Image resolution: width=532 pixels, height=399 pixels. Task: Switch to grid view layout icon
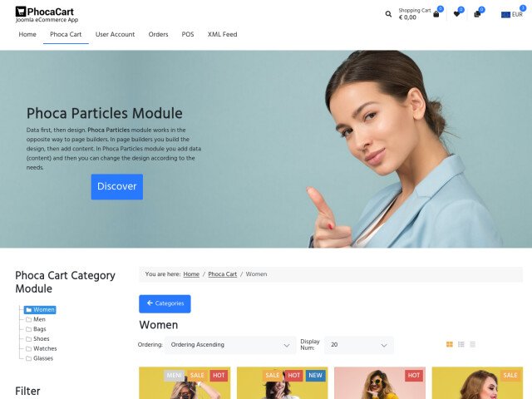(x=449, y=344)
